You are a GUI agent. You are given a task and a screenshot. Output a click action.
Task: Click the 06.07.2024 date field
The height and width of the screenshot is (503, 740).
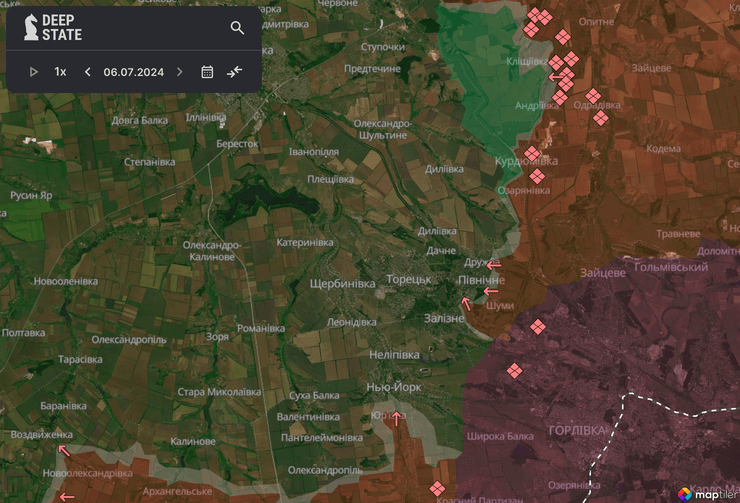pyautogui.click(x=133, y=72)
